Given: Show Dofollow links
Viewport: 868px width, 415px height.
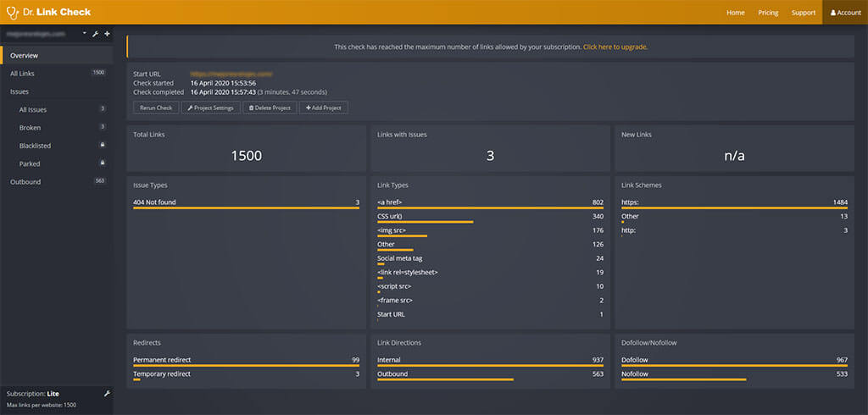Looking at the screenshot, I should (x=735, y=361).
